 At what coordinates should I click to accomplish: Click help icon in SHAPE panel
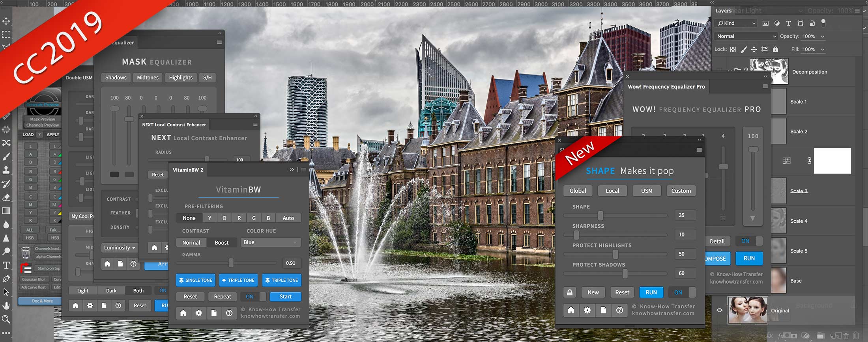(619, 310)
